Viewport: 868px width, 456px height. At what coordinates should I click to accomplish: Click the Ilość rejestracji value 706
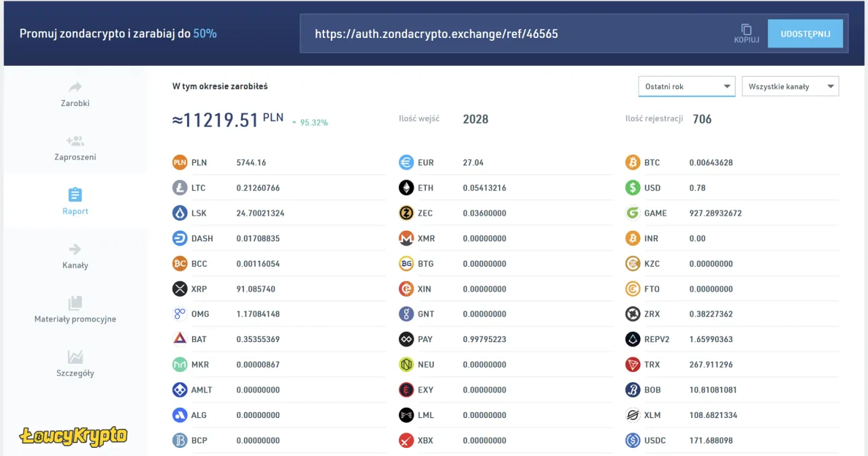[x=702, y=119]
